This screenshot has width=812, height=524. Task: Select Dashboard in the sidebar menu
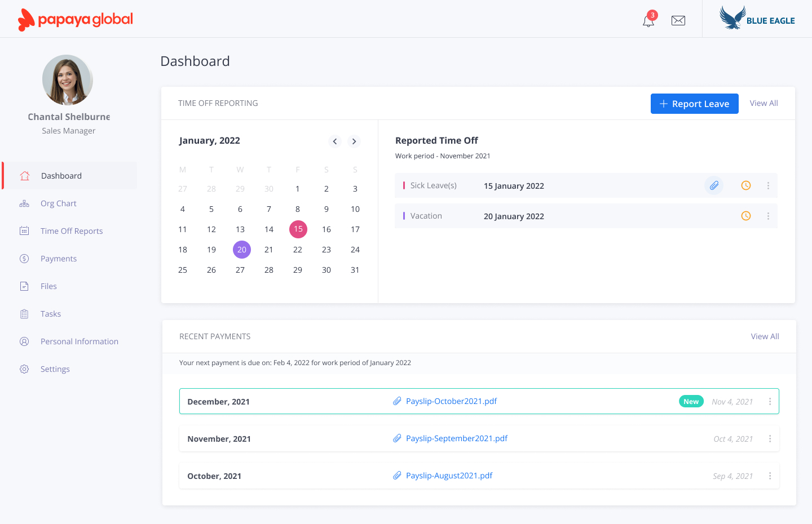pos(62,175)
